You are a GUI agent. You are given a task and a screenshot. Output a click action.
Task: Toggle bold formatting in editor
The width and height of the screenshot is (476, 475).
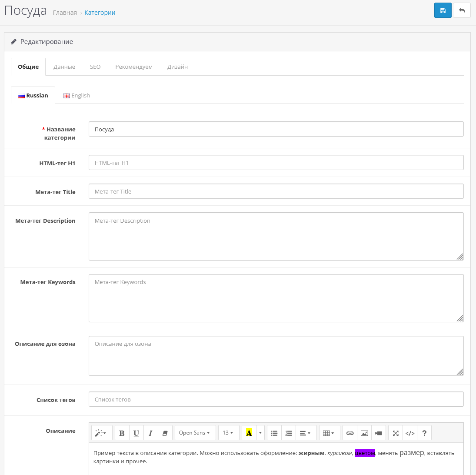point(122,433)
